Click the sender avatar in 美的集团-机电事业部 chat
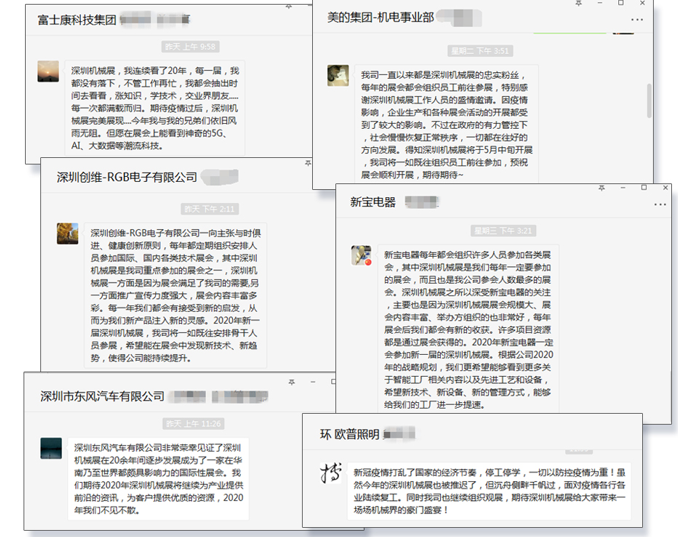 (338, 75)
